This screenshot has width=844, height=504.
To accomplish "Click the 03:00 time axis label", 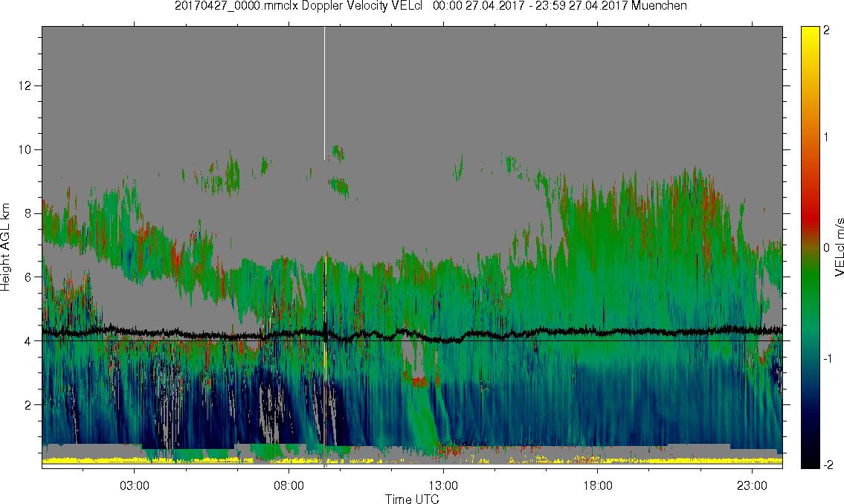I will click(x=134, y=485).
